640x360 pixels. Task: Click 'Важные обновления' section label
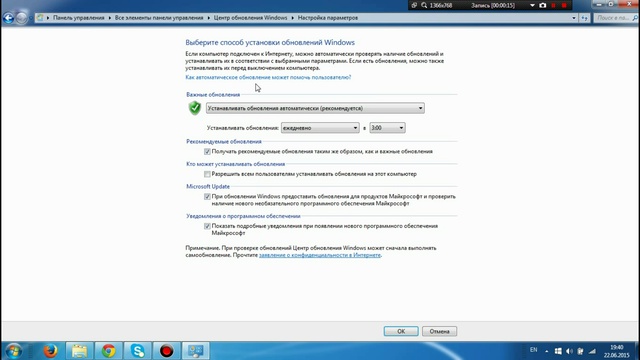click(213, 95)
